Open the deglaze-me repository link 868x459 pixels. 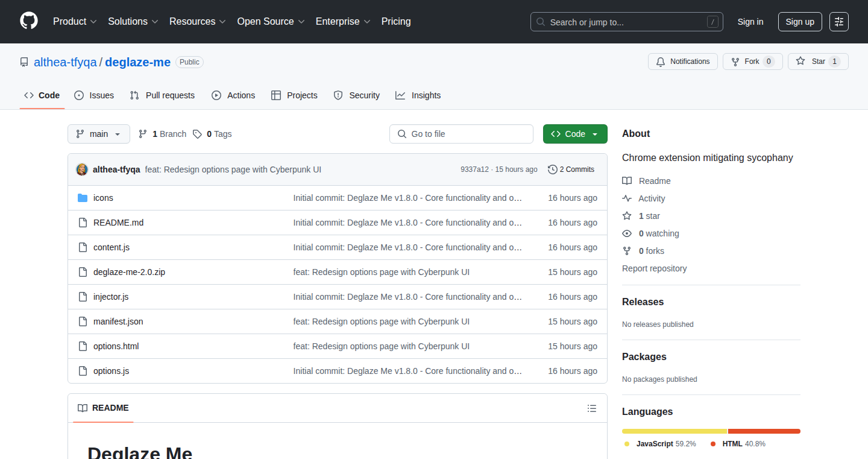(x=138, y=62)
